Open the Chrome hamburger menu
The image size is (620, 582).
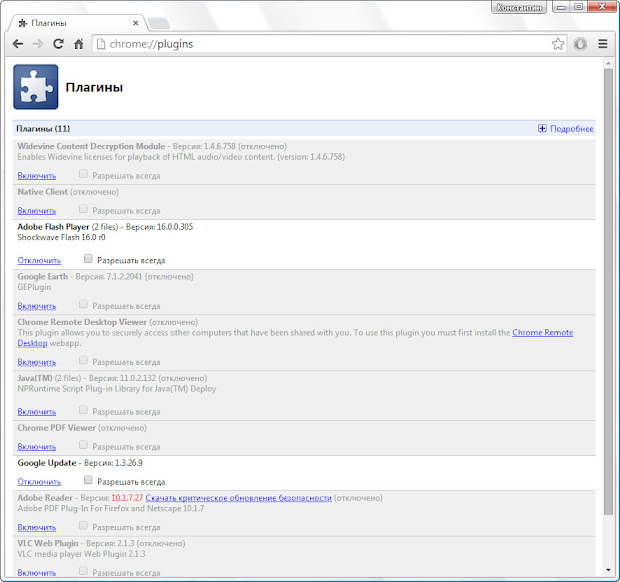(603, 44)
